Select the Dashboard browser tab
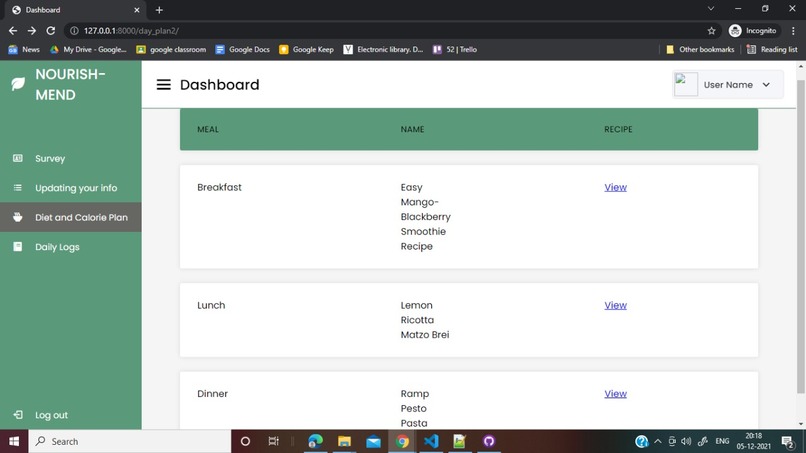Image resolution: width=806 pixels, height=453 pixels. 75,10
